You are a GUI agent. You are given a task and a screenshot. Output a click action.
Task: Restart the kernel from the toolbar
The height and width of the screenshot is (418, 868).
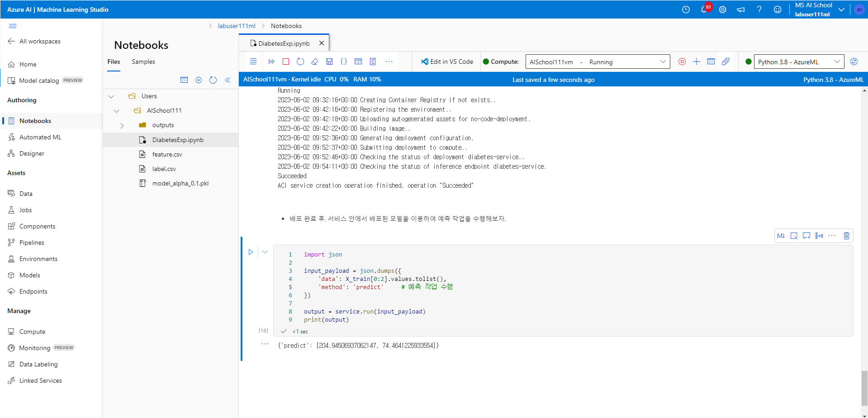coord(300,62)
